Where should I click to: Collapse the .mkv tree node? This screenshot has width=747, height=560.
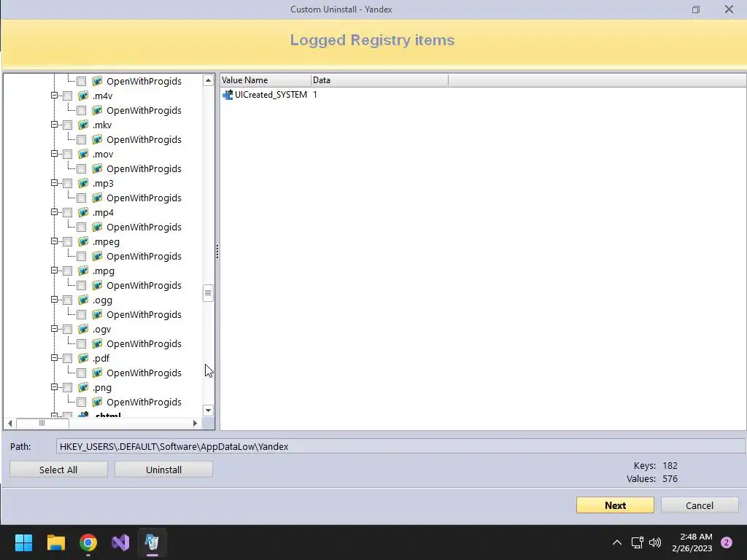pos(54,124)
